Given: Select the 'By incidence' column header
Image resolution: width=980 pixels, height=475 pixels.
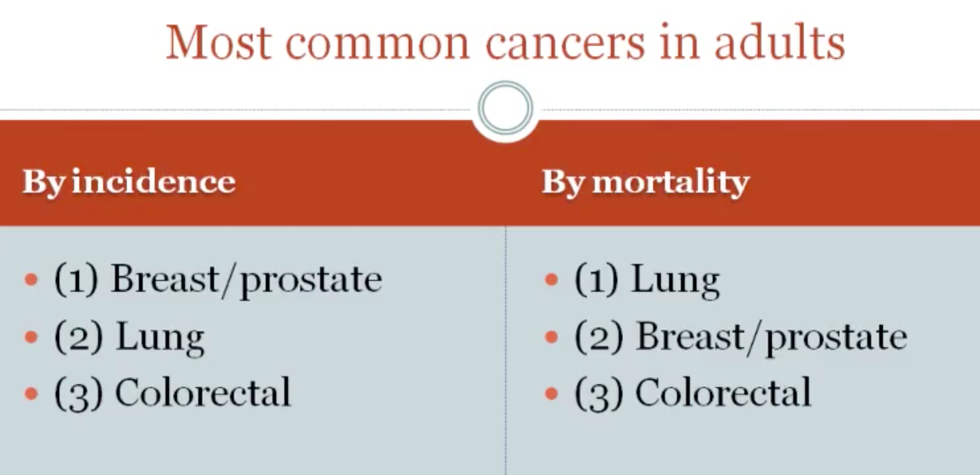Looking at the screenshot, I should (129, 182).
